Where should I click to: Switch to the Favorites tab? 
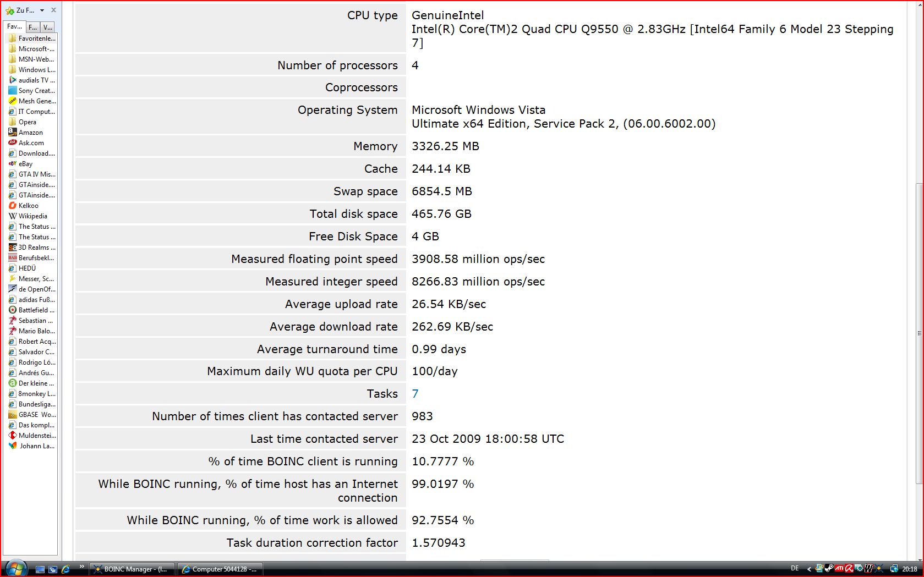pyautogui.click(x=14, y=26)
